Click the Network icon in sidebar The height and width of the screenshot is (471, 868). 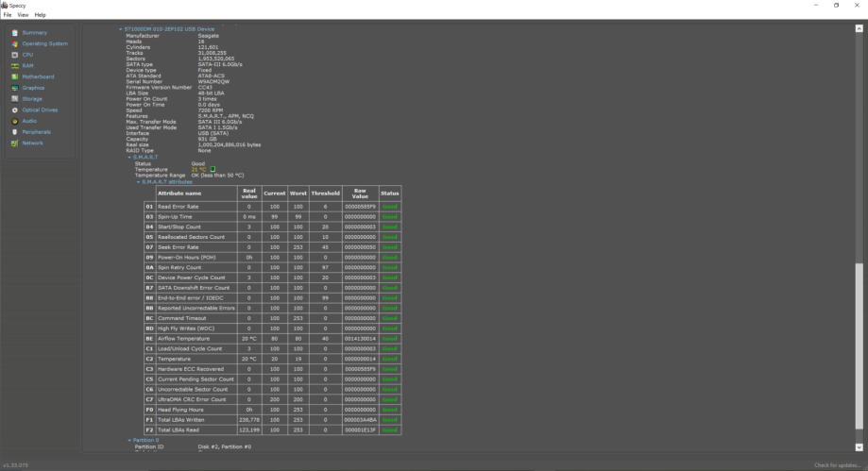15,143
